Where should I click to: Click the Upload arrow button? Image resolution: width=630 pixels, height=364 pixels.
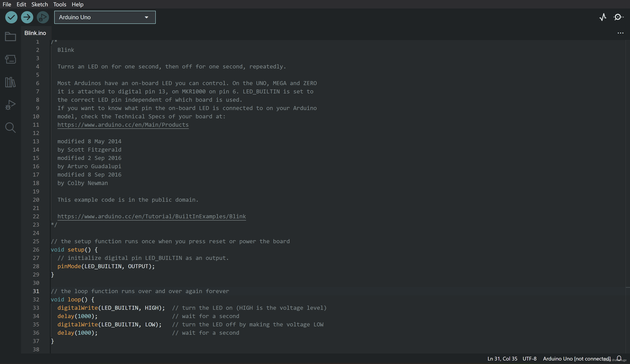[27, 17]
